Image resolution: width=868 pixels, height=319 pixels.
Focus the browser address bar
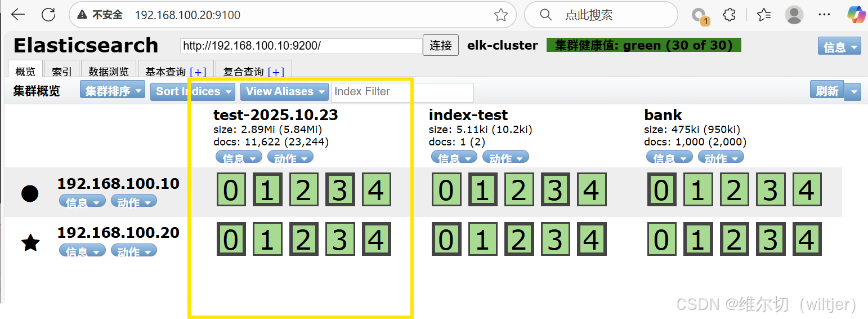pos(293,15)
